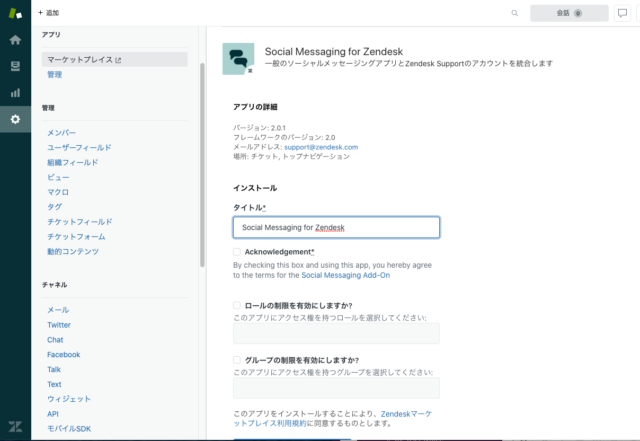This screenshot has width=640, height=441.
Task: Open チケットフォーム settings
Action: 76,236
